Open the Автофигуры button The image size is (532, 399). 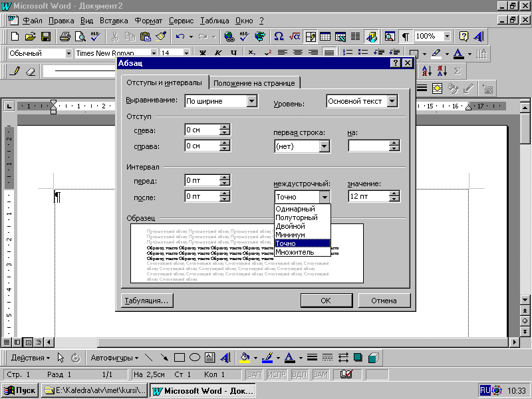tap(114, 358)
